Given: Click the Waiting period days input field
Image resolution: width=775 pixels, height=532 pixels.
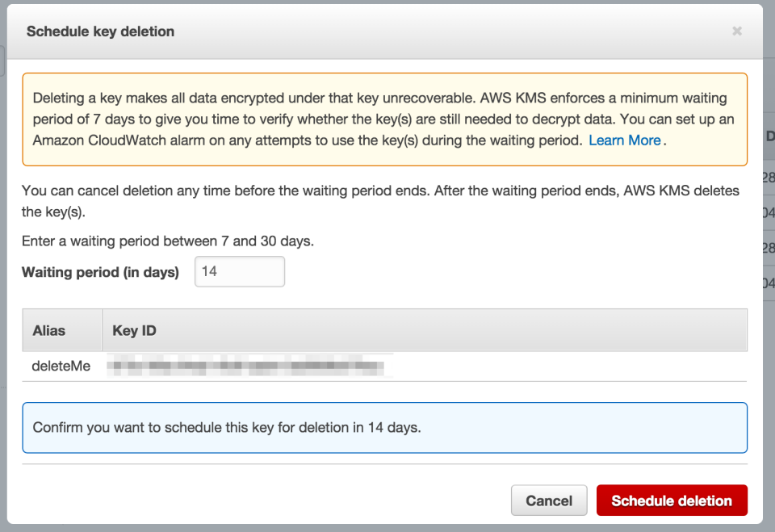Looking at the screenshot, I should coord(240,272).
